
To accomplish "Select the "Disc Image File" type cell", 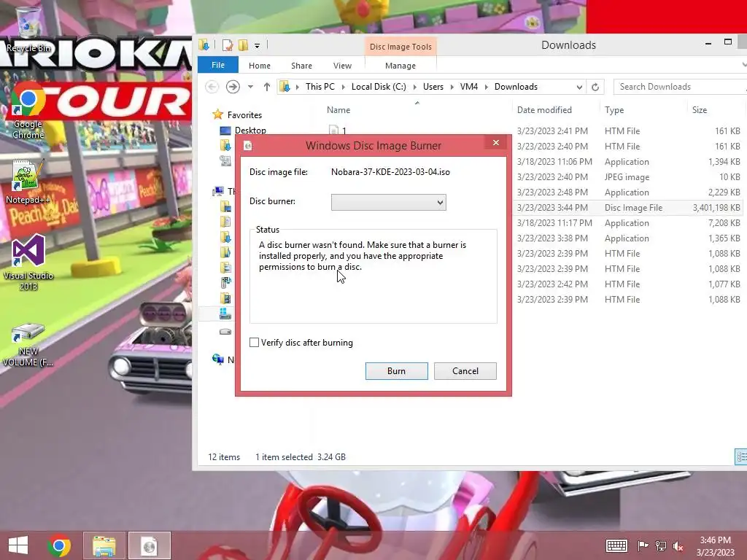I will point(634,208).
